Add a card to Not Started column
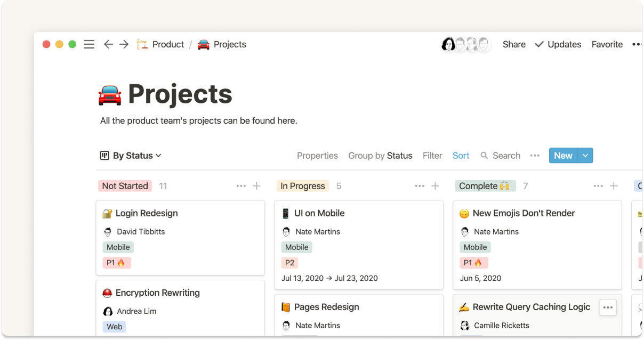644x340 pixels. pos(256,186)
